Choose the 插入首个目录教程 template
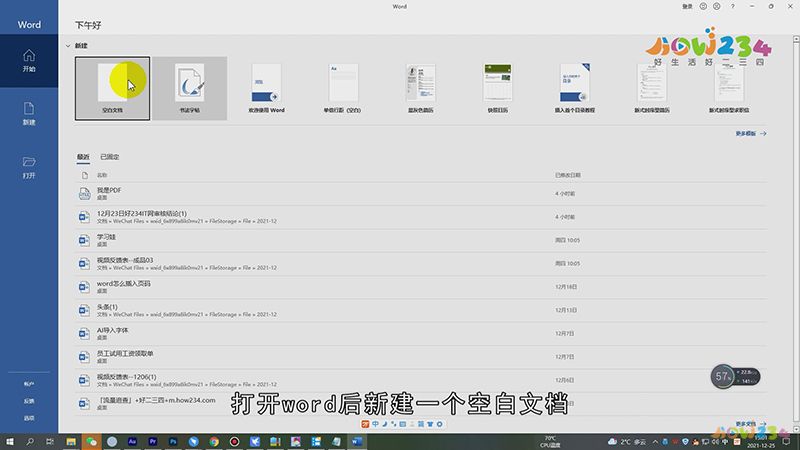Screen dimensions: 800x450 (x=574, y=88)
